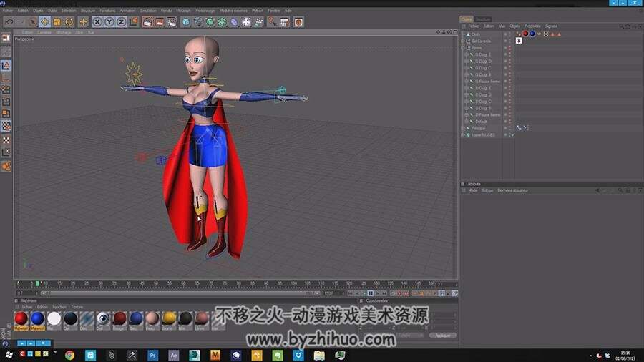Screen dimensions: 644x362
Task: Select the Live Selection arrow tool
Action: (x=33, y=21)
